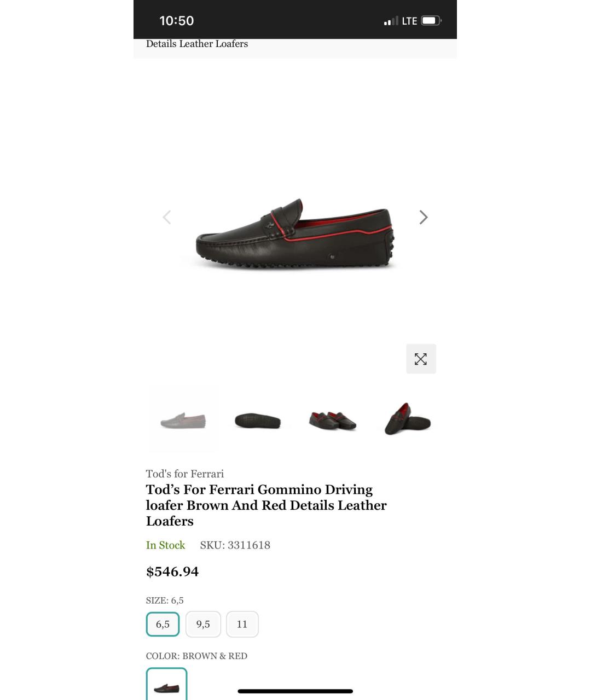The height and width of the screenshot is (700, 591).
Task: Tap the 10:50 clock in status bar
Action: pos(177,21)
